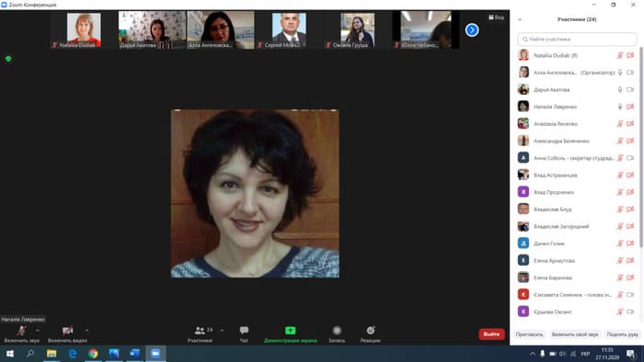
Task: Select Дарья Акатова video thumbnail
Action: coord(153,30)
